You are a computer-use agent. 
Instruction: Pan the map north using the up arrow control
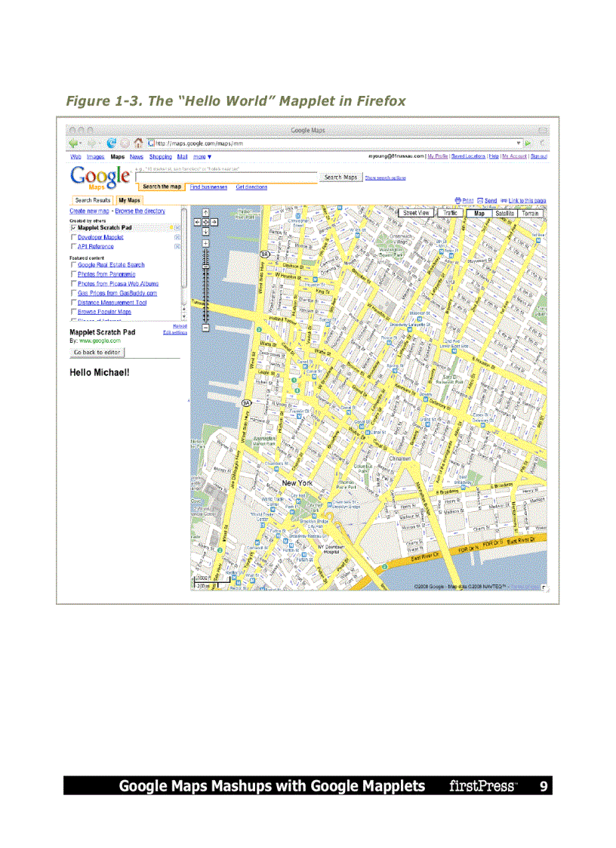point(206,213)
